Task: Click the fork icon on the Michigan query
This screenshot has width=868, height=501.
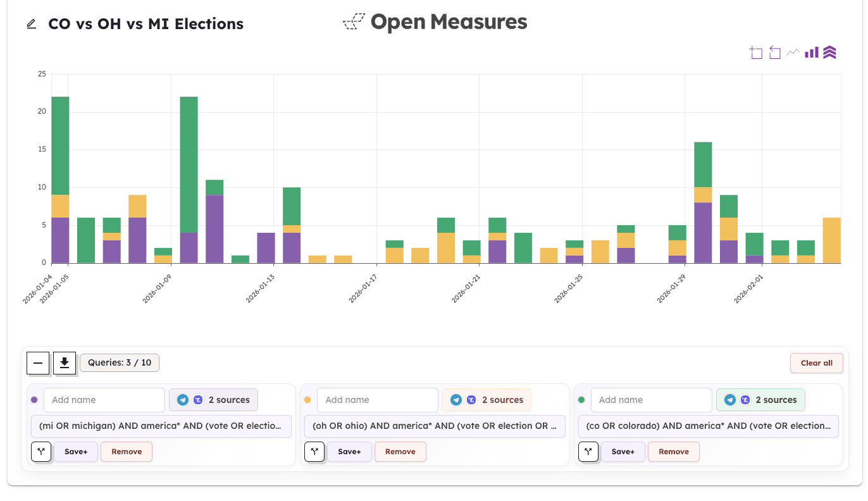Action: point(40,451)
